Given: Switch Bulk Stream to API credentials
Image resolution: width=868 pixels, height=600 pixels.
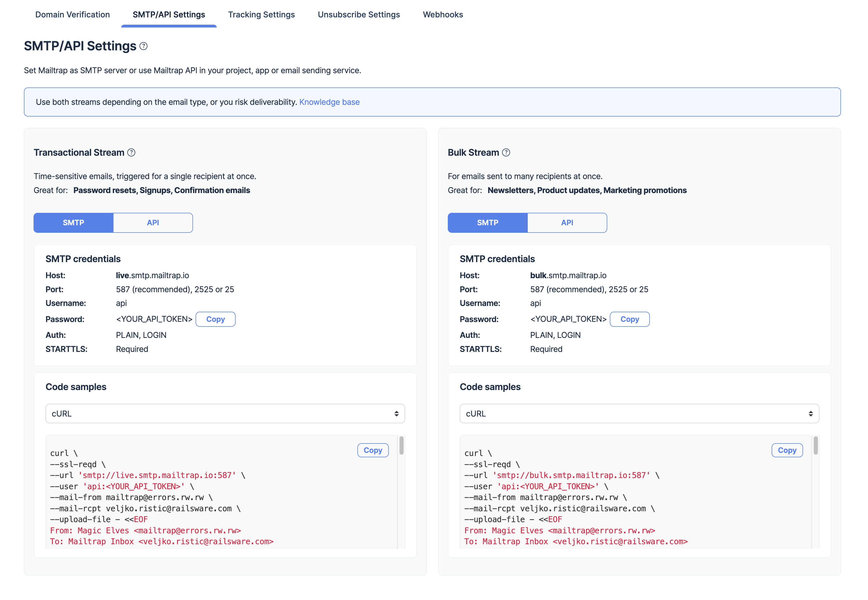Looking at the screenshot, I should tap(567, 223).
